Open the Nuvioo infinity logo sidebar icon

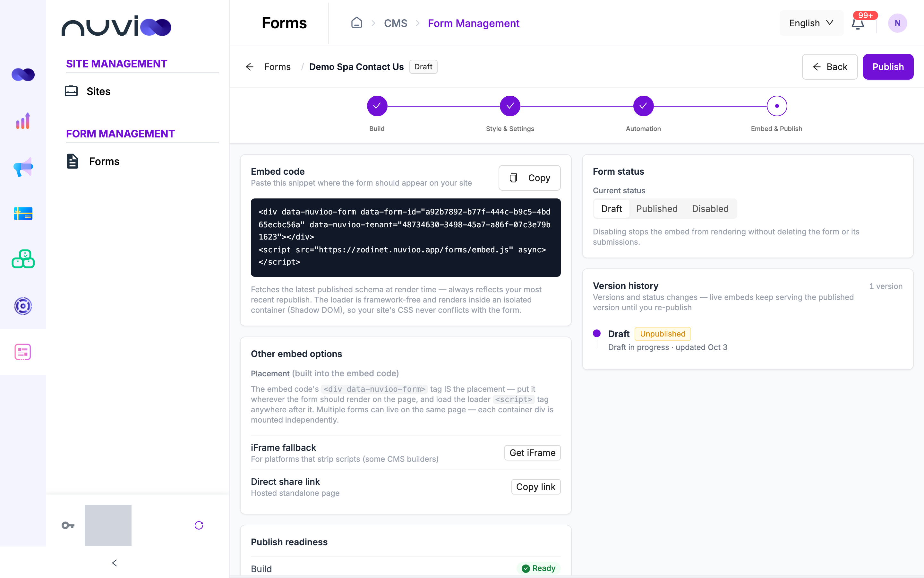coord(23,74)
